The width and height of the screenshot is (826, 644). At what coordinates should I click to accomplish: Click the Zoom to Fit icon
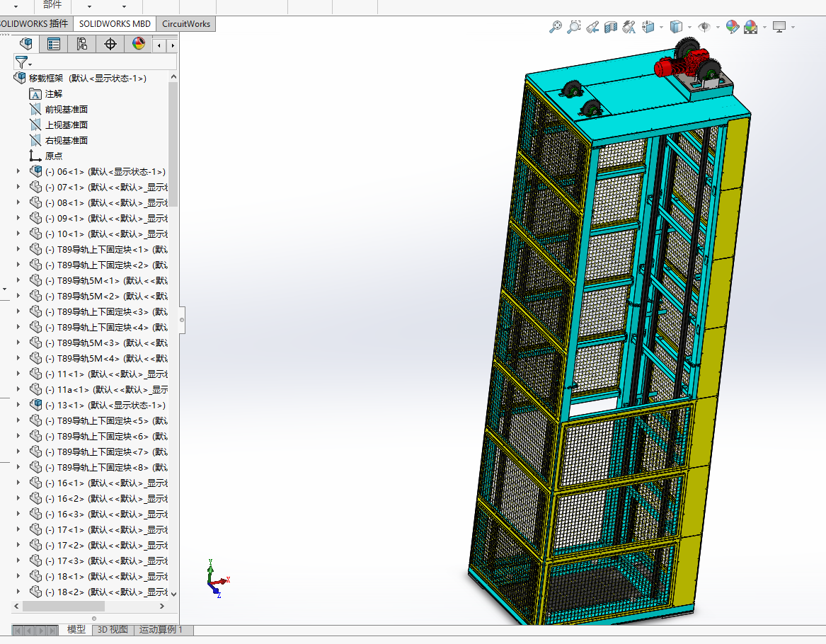[555, 27]
